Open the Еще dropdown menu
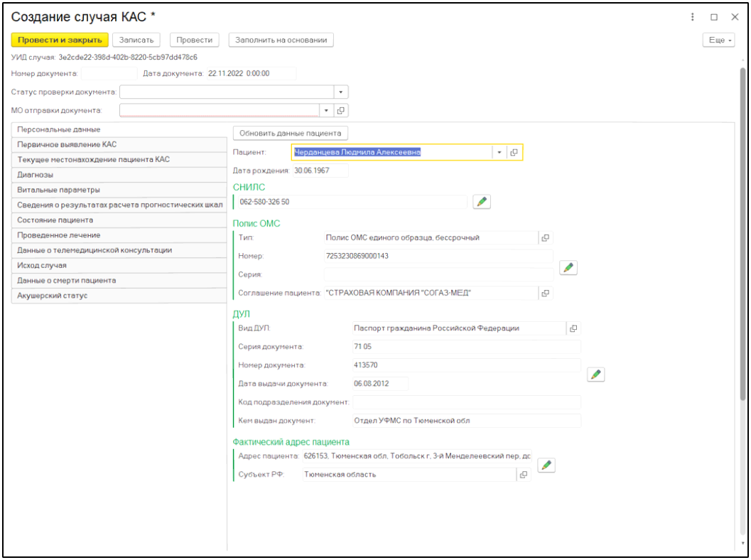751x560 pixels. coord(718,41)
